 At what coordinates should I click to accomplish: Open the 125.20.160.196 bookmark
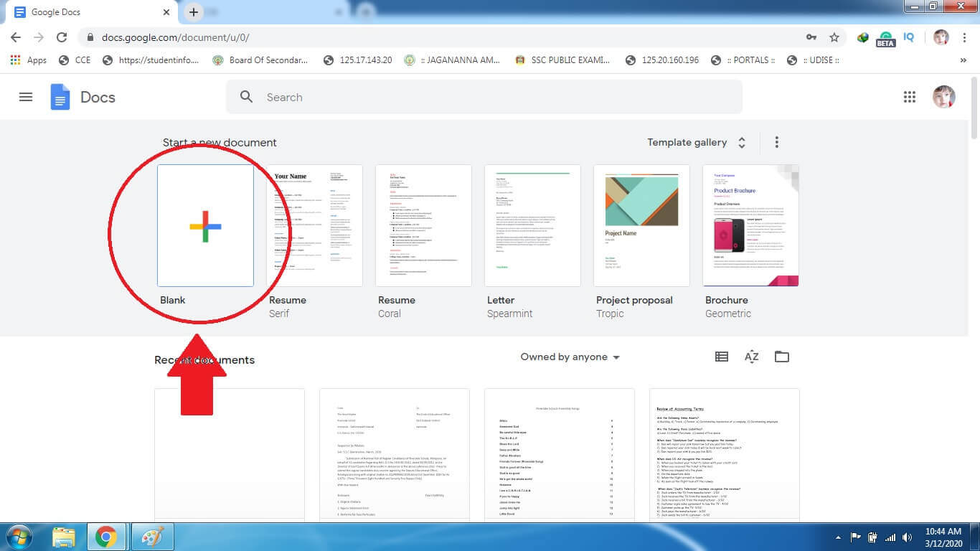[662, 60]
